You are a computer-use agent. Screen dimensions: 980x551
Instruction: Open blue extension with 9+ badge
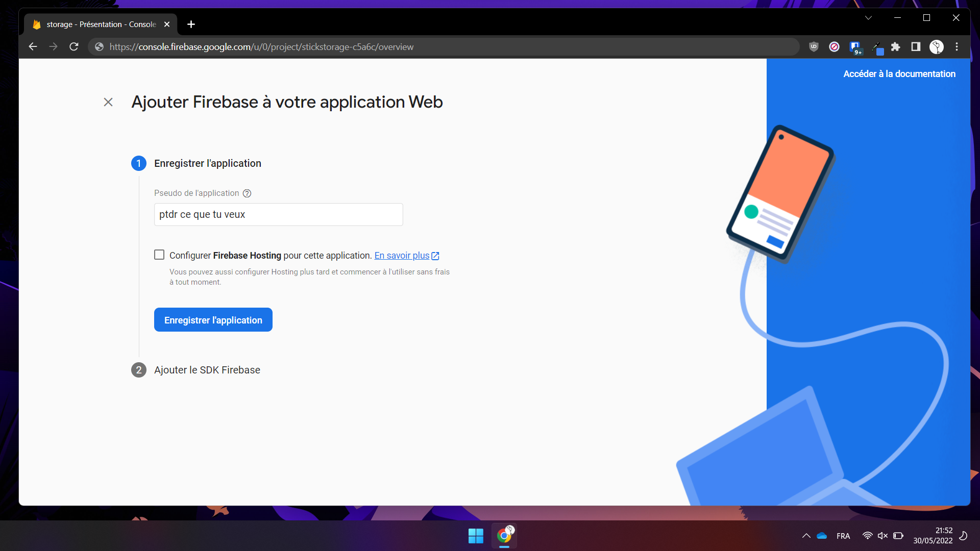[855, 47]
